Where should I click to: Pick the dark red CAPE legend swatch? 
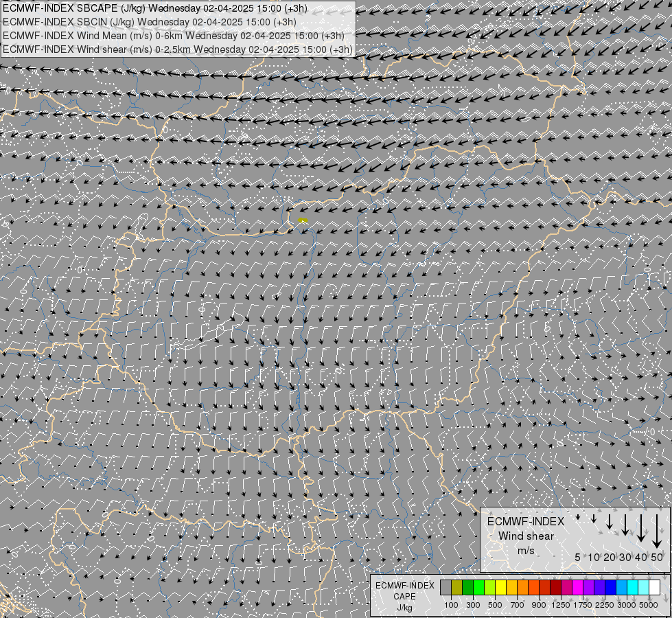point(556,588)
